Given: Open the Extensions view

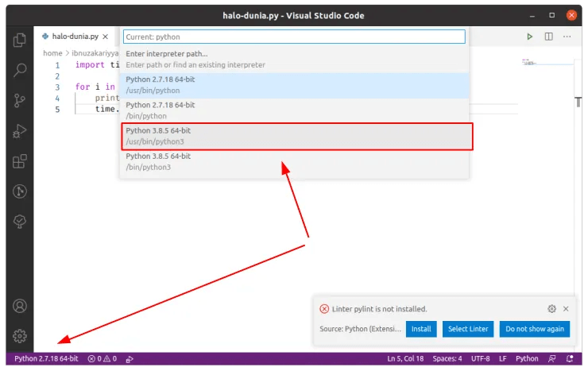Looking at the screenshot, I should pos(20,161).
